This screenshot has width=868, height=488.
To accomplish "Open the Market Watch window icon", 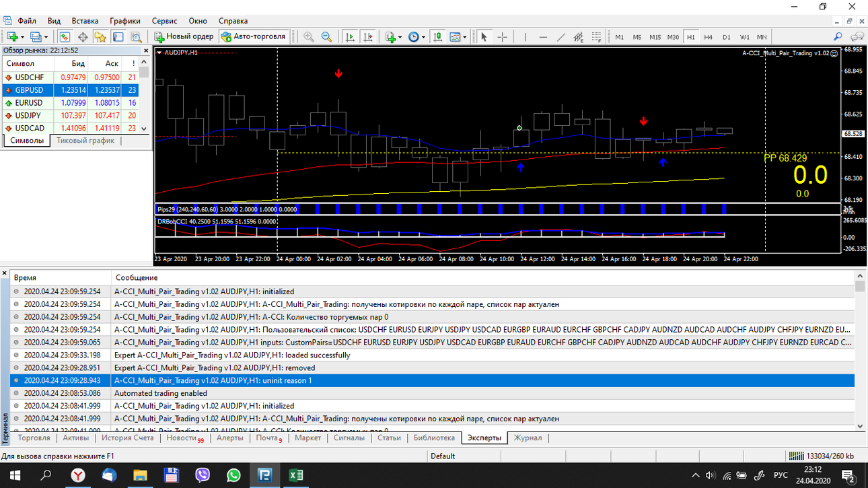I will click(x=65, y=37).
